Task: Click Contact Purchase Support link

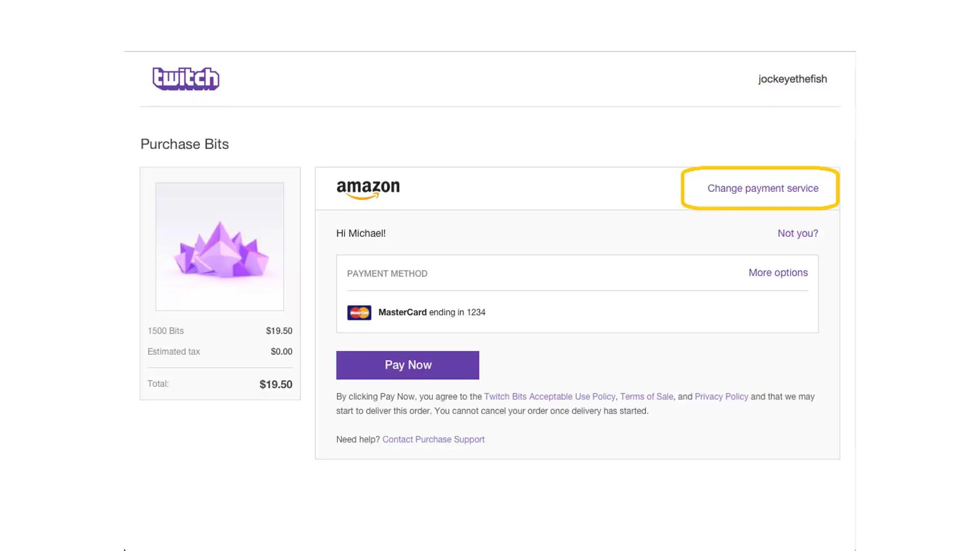Action: pos(433,439)
